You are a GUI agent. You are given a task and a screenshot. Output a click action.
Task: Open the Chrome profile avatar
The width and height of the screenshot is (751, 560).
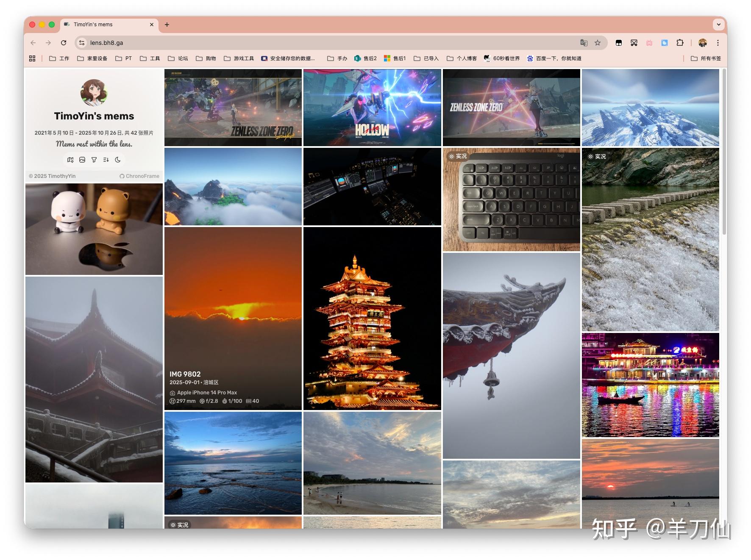tap(703, 43)
